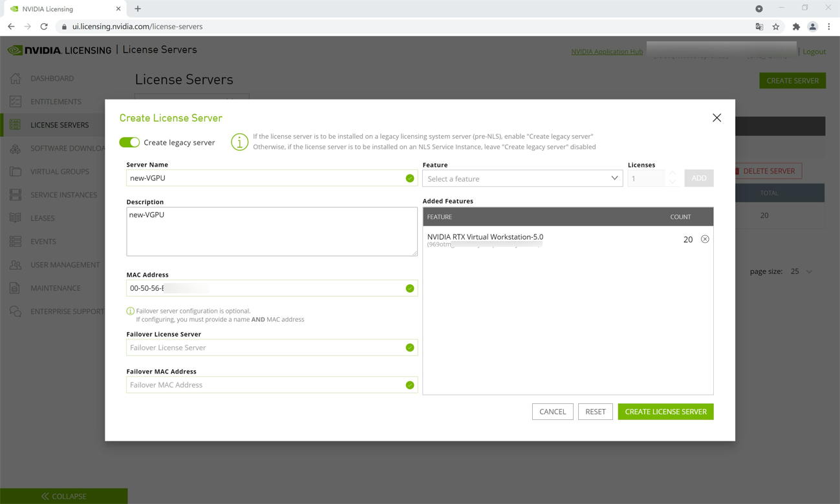The image size is (840, 504).
Task: Go to Entitlements in the sidebar
Action: 56,101
